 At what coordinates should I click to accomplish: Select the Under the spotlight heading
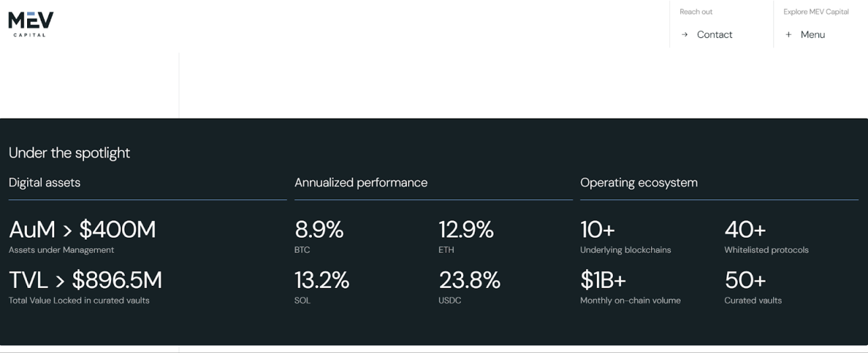tap(69, 153)
